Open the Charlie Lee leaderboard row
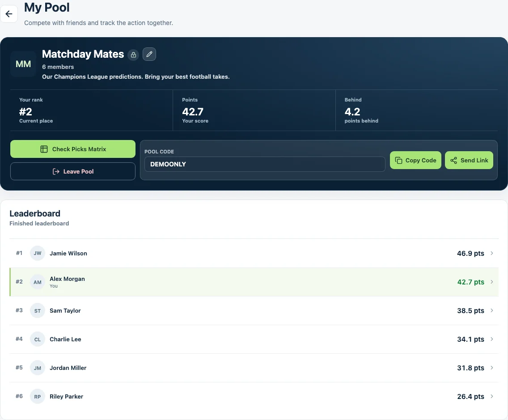The image size is (508, 420). tap(254, 339)
